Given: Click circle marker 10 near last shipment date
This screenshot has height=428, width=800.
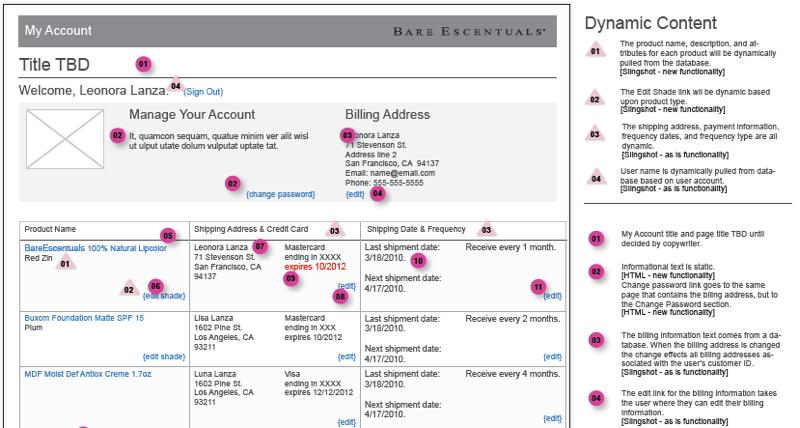Looking at the screenshot, I should tap(419, 261).
